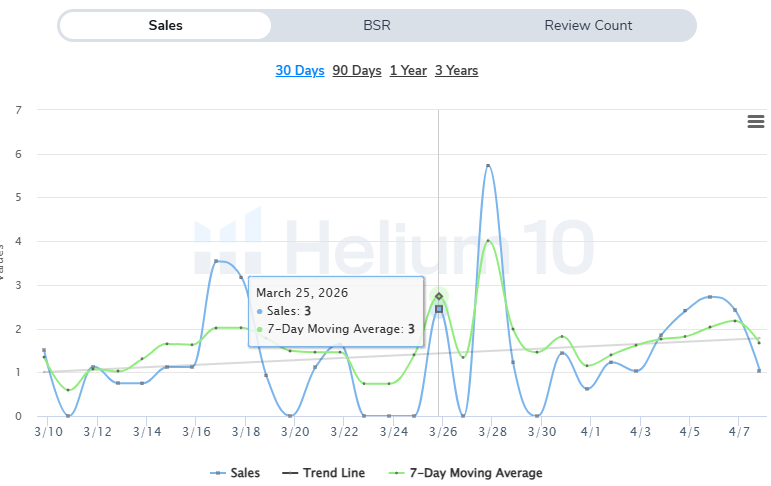Click highlighted March 25 moving average point
The height and width of the screenshot is (486, 771).
[439, 296]
